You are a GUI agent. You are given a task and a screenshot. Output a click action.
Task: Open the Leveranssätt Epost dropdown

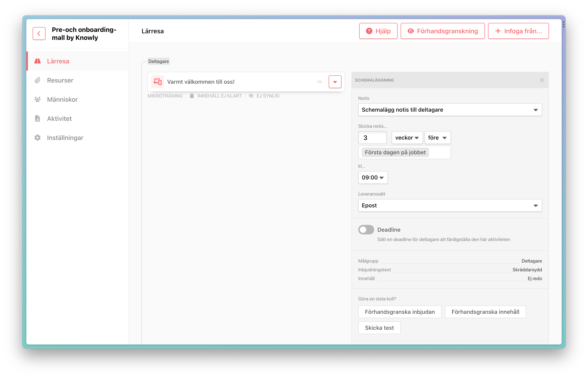[x=450, y=205]
